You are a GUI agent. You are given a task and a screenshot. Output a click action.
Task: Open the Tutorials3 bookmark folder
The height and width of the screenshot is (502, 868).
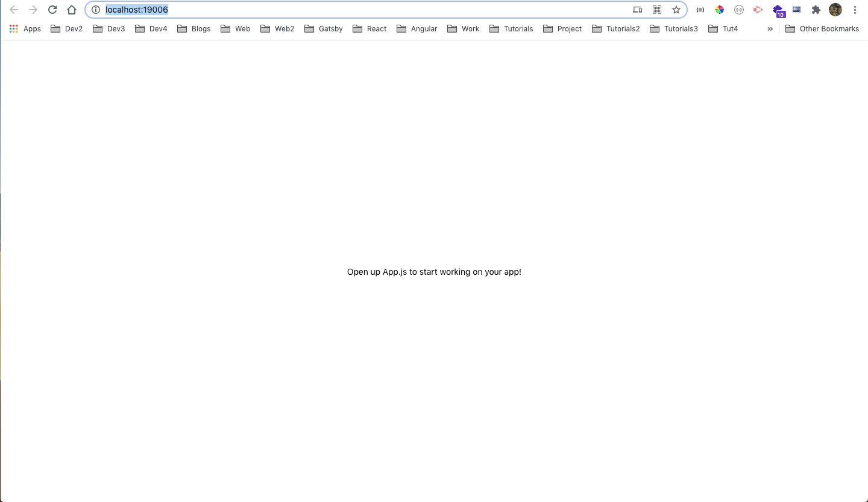point(674,29)
